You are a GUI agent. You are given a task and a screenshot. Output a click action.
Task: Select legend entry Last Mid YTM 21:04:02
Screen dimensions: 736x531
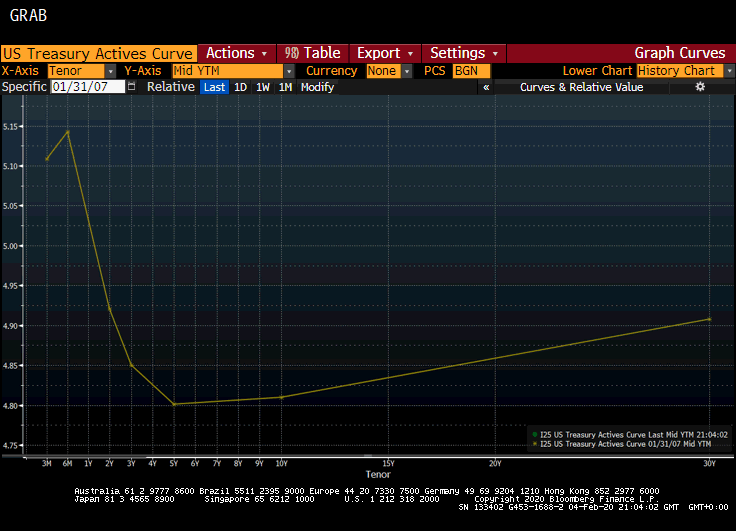point(630,435)
